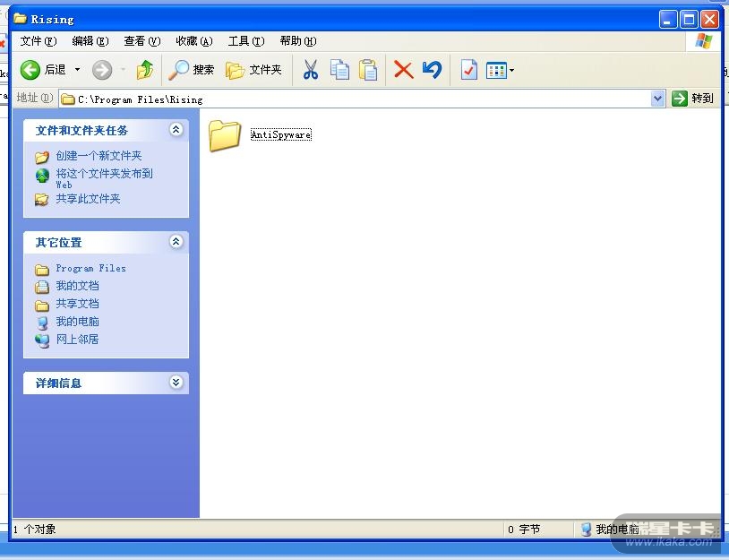
Task: Minimize the Rising window
Action: click(x=667, y=20)
